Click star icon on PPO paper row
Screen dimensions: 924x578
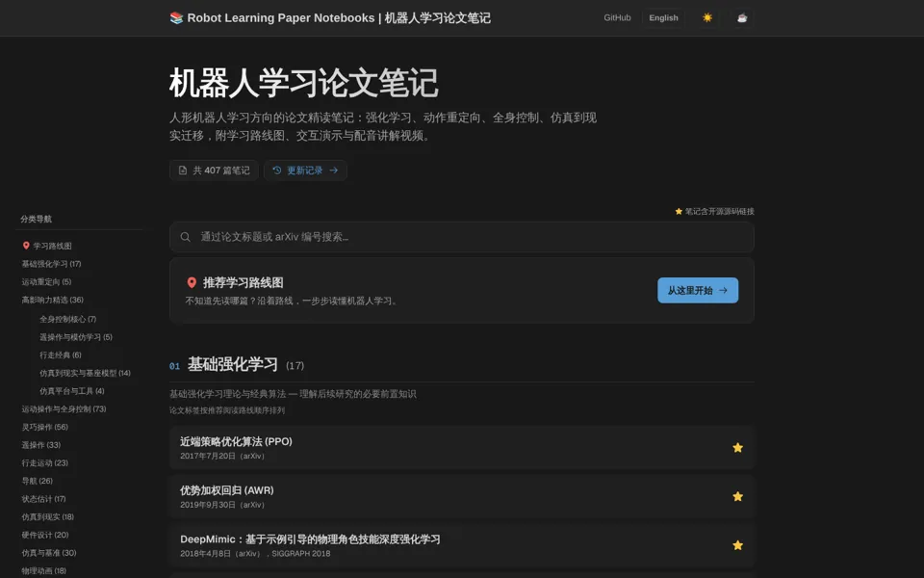pyautogui.click(x=737, y=448)
